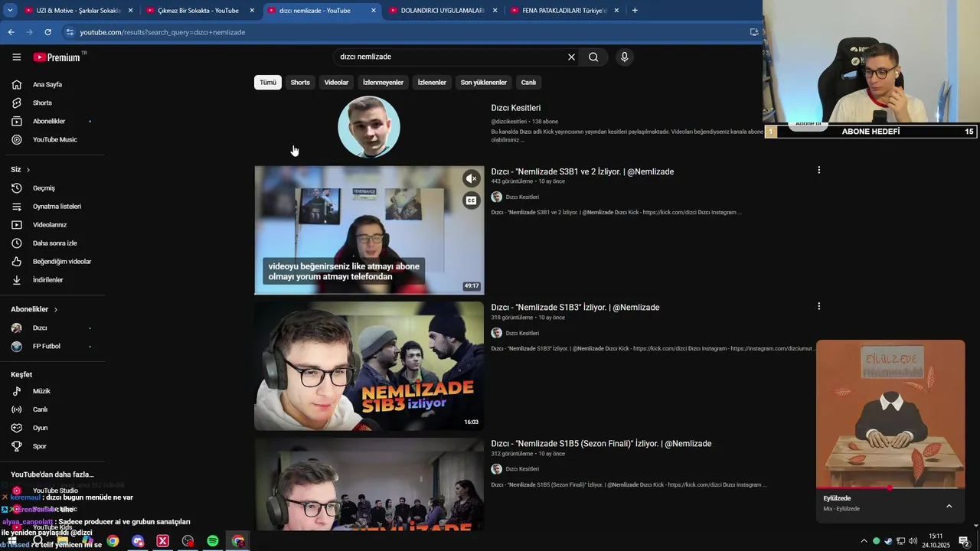Viewport: 980px width, 551px height.
Task: Click the Steam tray icon
Action: (888, 541)
